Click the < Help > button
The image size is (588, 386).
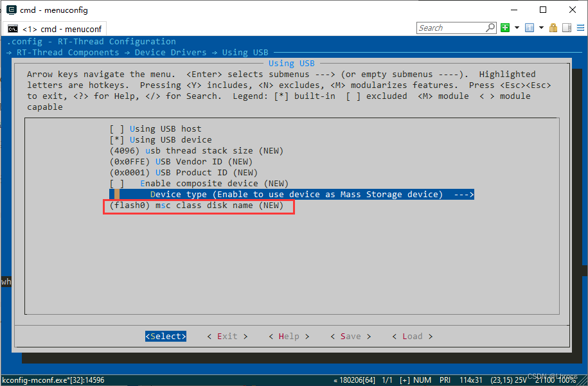(x=289, y=336)
